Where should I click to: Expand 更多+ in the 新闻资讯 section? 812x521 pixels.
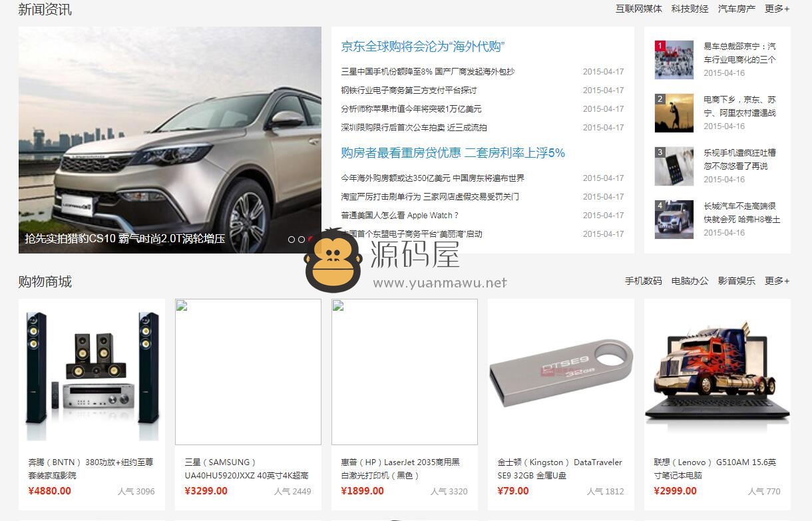[x=777, y=9]
